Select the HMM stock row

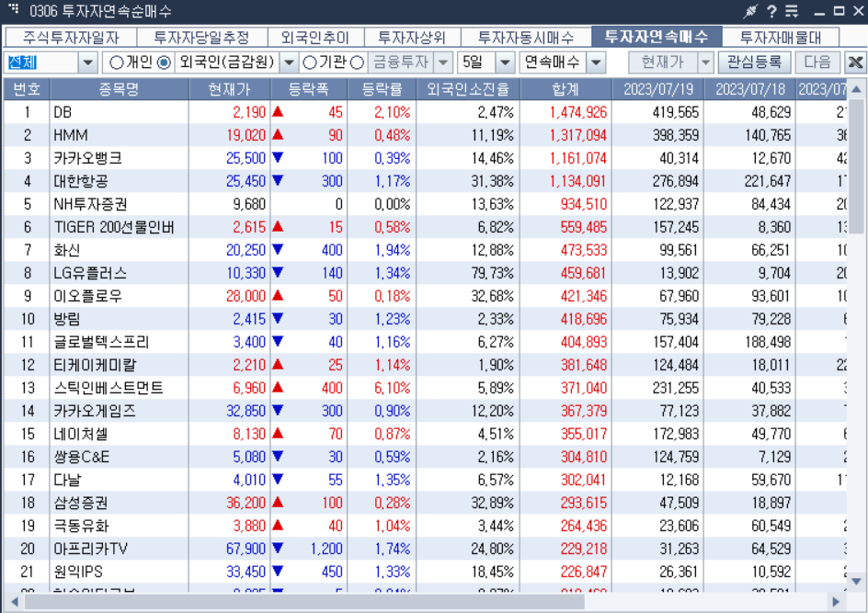[425, 135]
